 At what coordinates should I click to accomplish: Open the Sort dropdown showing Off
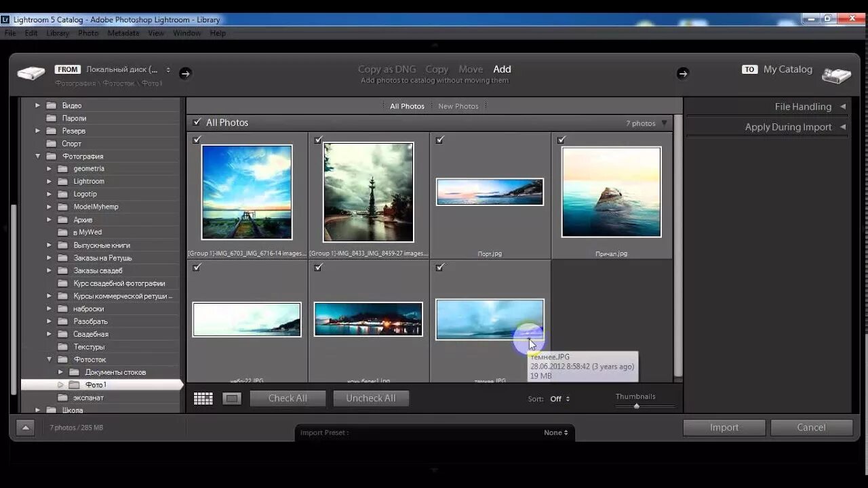pyautogui.click(x=559, y=399)
